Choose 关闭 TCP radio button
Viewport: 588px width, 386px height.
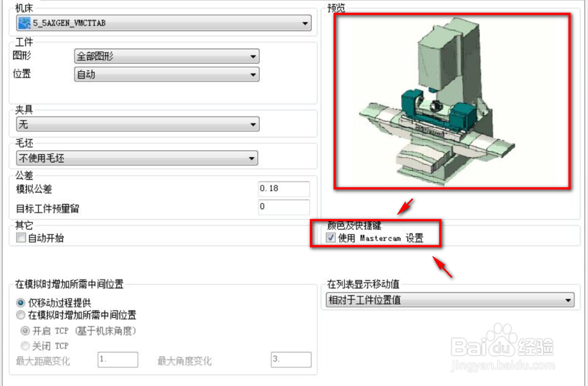click(25, 345)
